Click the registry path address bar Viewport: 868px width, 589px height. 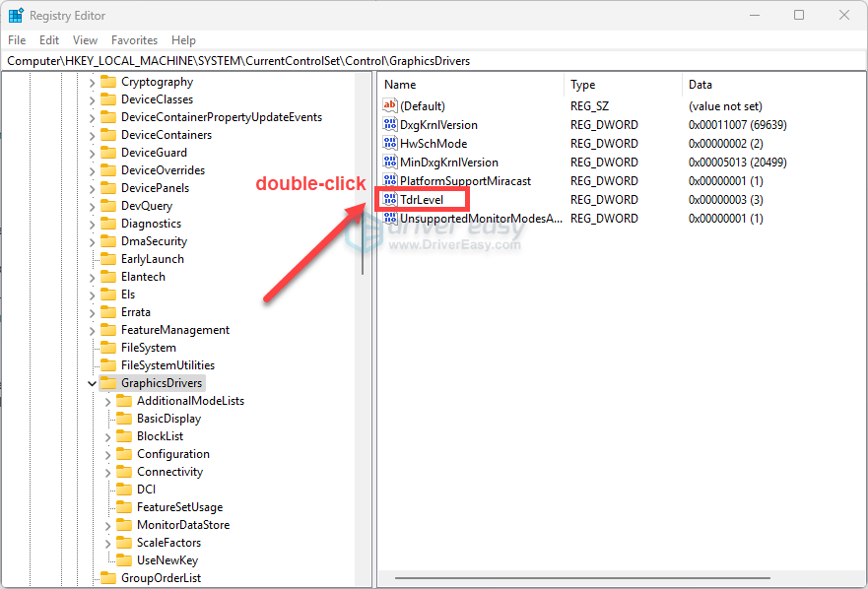(434, 61)
